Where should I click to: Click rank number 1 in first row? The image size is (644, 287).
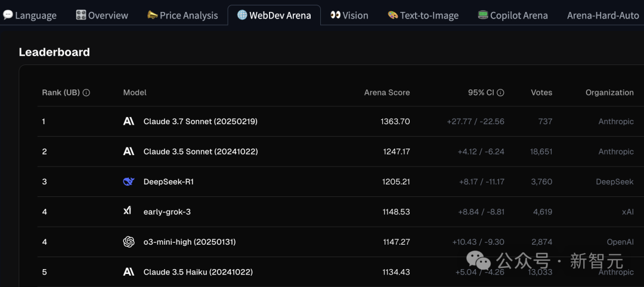tap(44, 121)
